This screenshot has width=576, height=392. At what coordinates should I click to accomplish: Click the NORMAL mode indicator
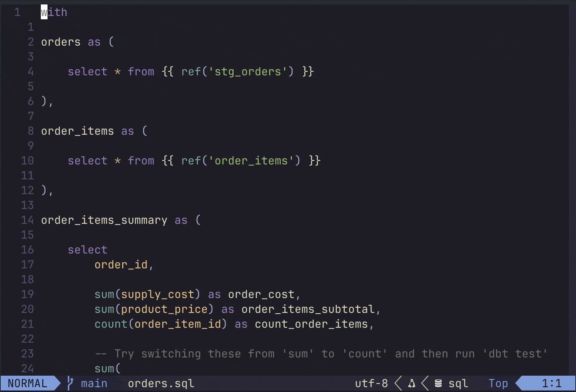(27, 383)
